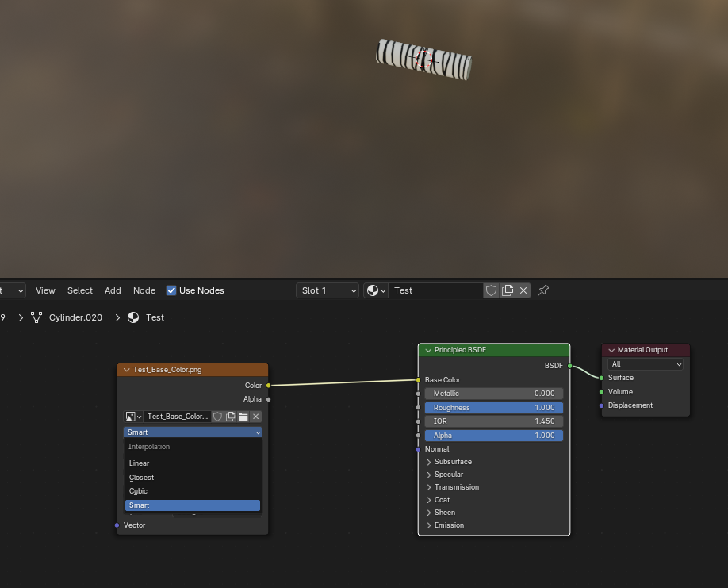728x588 pixels.
Task: Open the Node menu
Action: click(x=144, y=290)
